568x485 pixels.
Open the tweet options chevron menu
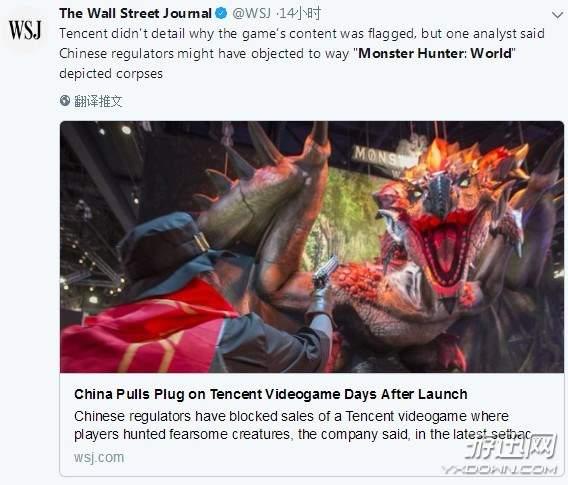(x=557, y=15)
